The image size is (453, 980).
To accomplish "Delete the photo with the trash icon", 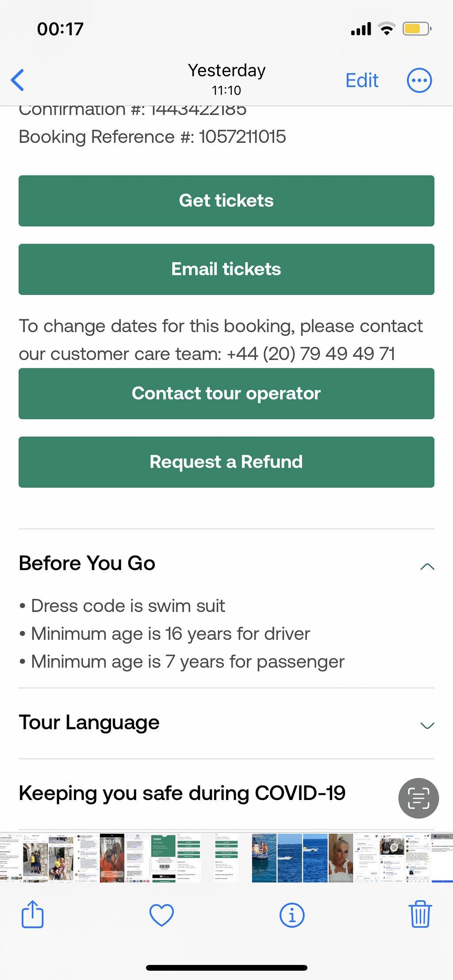I will (x=419, y=914).
